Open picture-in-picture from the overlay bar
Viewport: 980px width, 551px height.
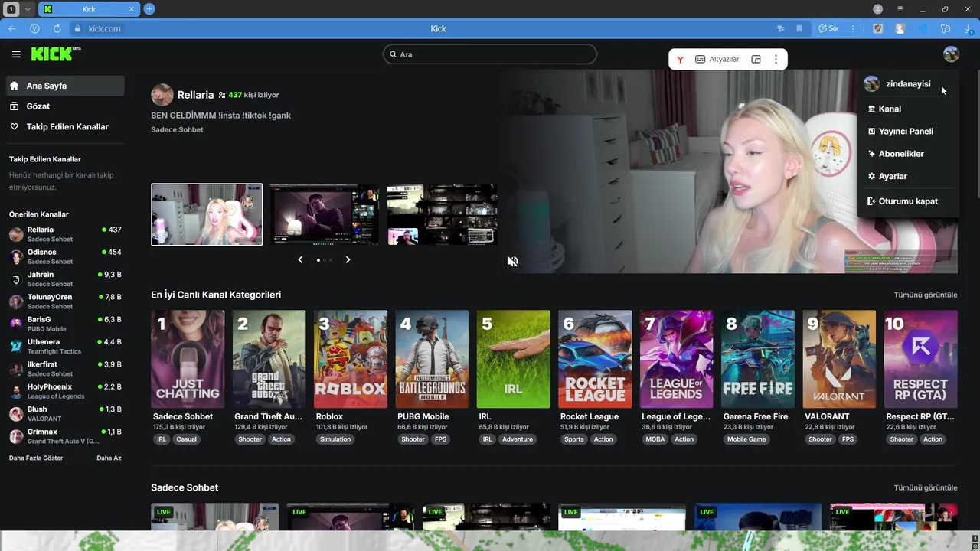756,60
